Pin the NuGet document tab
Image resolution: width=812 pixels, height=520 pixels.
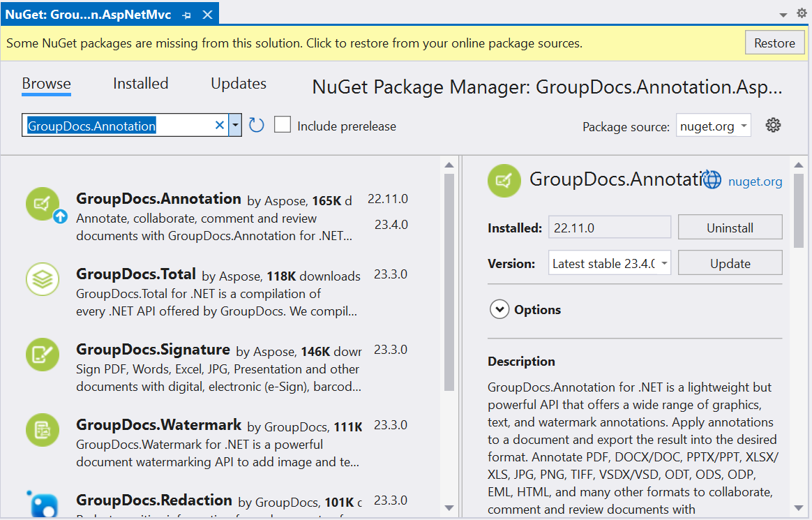[187, 15]
